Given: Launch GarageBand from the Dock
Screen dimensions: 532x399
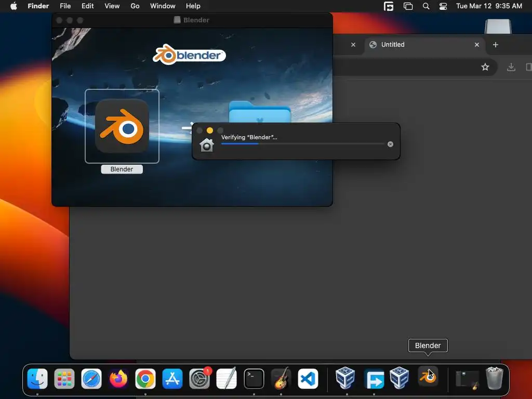Looking at the screenshot, I should pos(281,379).
